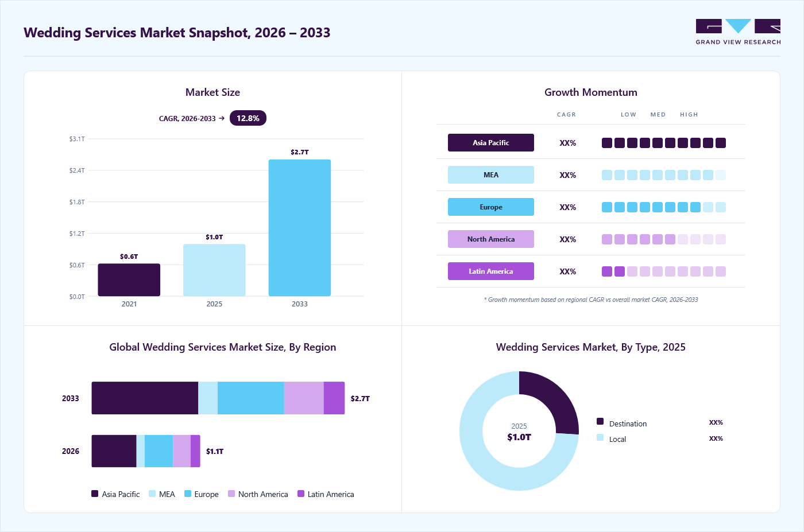This screenshot has height=532, width=804.
Task: Click the HIGH column header
Action: coord(689,115)
